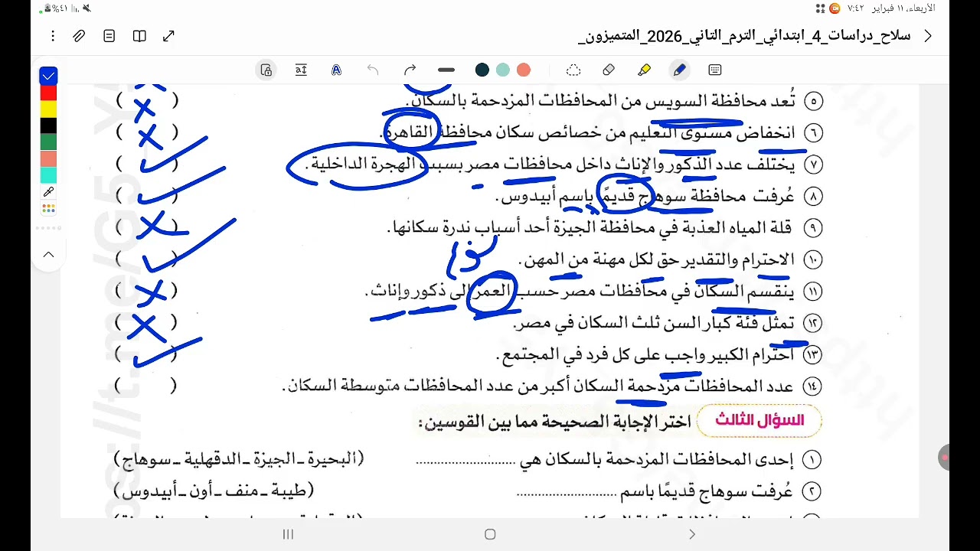Open the page list view icon
The height and width of the screenshot is (551, 980).
coord(109,36)
